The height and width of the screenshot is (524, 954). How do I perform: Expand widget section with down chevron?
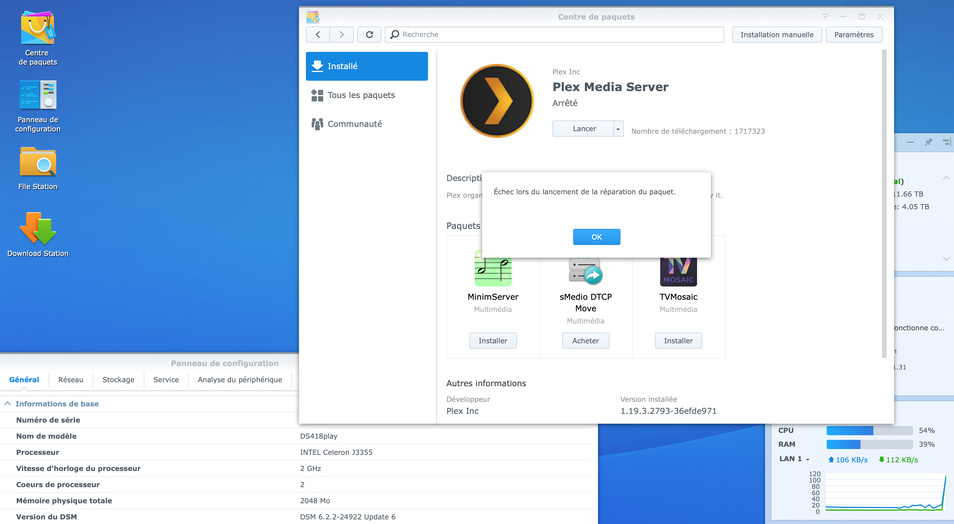946,259
